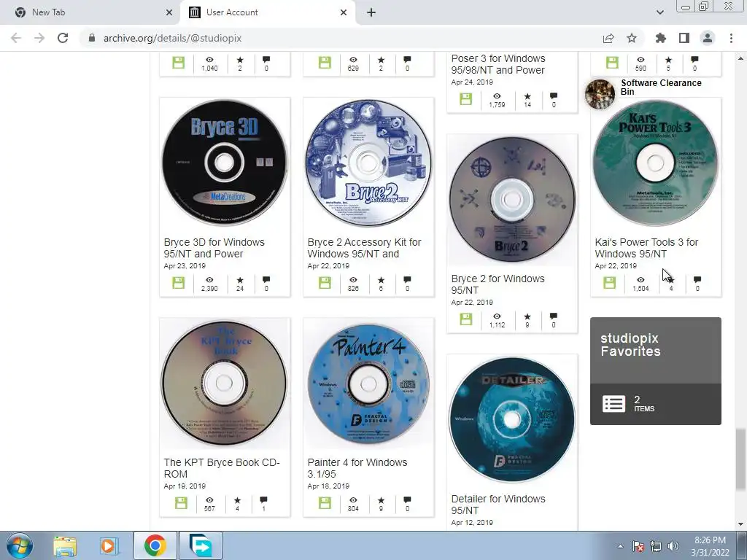Click the comments bubble on Bryce 3D card
This screenshot has width=747, height=560.
[266, 280]
